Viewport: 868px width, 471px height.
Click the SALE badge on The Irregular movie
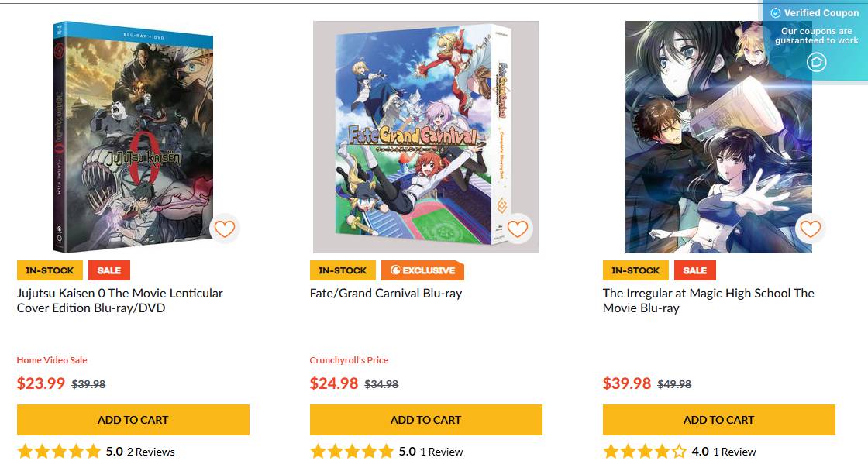(x=694, y=270)
